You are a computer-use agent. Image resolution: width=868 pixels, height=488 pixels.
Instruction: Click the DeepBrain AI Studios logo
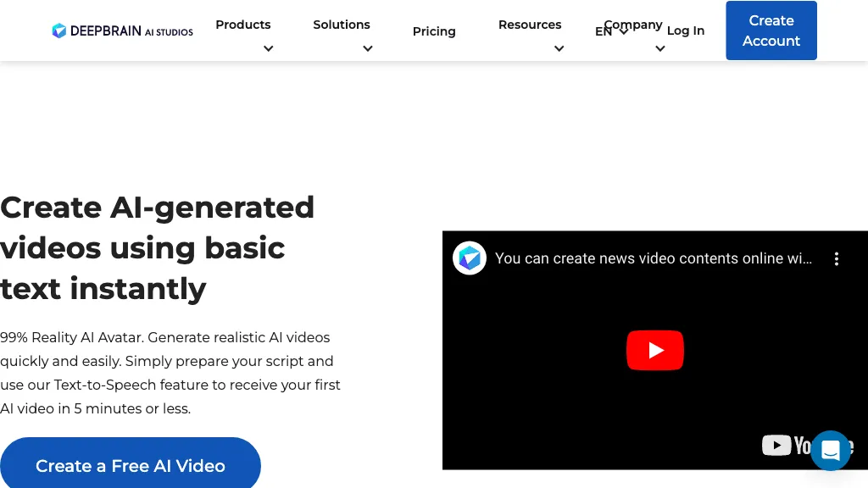pyautogui.click(x=122, y=31)
